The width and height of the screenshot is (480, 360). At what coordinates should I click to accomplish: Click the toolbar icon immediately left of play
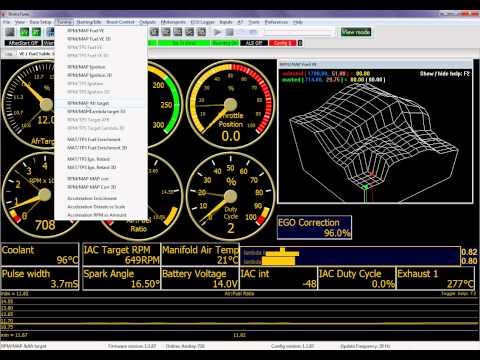point(202,32)
